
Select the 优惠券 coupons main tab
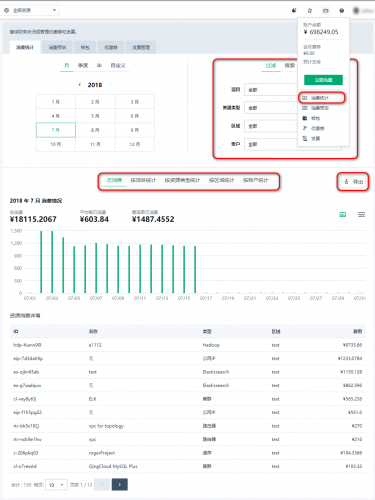pyautogui.click(x=111, y=47)
